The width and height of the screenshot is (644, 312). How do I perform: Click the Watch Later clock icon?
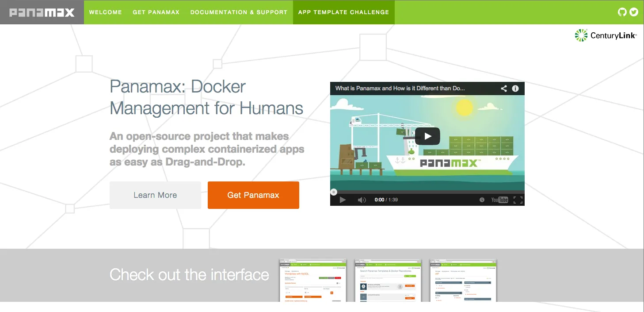pos(482,200)
